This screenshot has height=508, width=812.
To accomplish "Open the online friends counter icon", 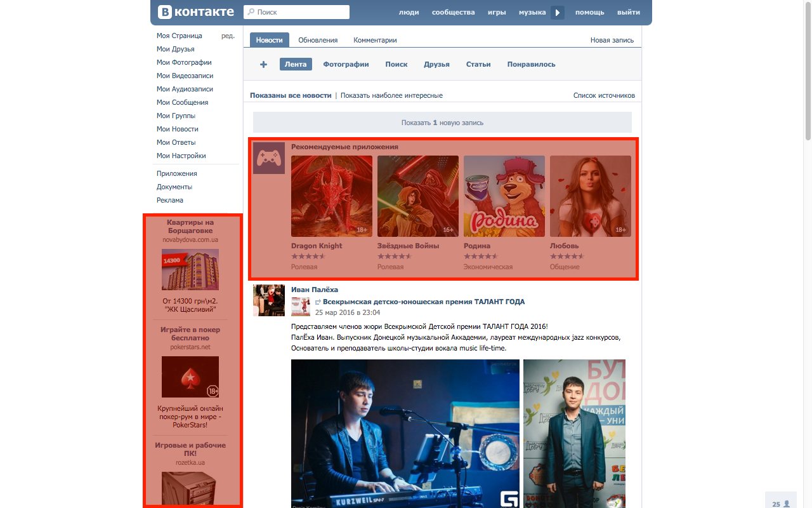I will pyautogui.click(x=781, y=504).
